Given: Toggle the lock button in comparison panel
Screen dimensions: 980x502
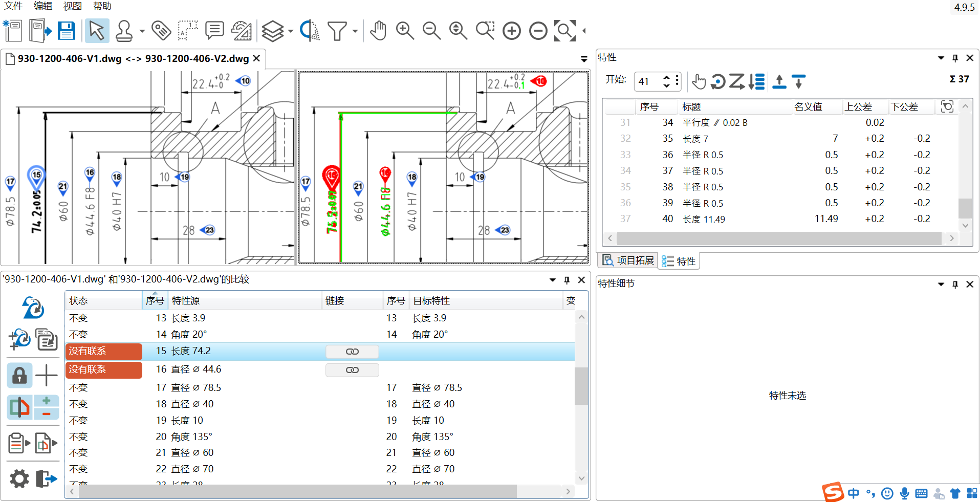Looking at the screenshot, I should tap(19, 376).
